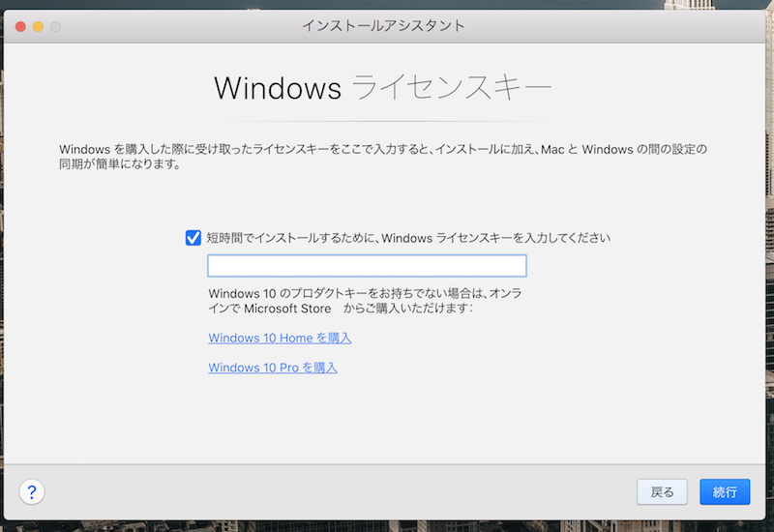Uncheck the Windows license key checkbox
The height and width of the screenshot is (532, 774).
193,237
